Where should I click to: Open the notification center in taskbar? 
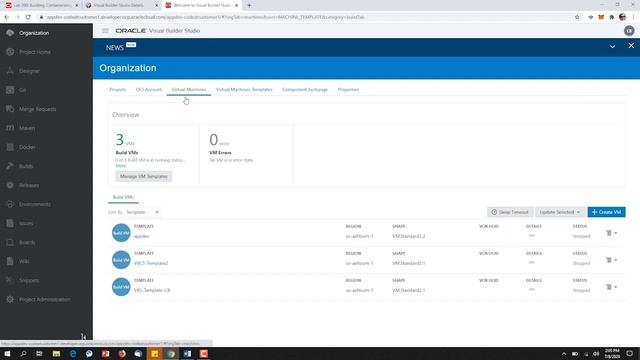click(630, 353)
